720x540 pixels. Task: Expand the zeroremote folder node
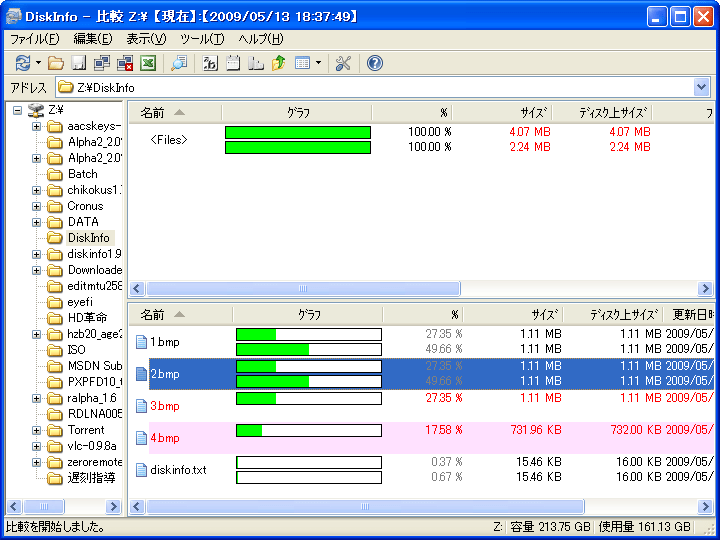click(x=36, y=462)
